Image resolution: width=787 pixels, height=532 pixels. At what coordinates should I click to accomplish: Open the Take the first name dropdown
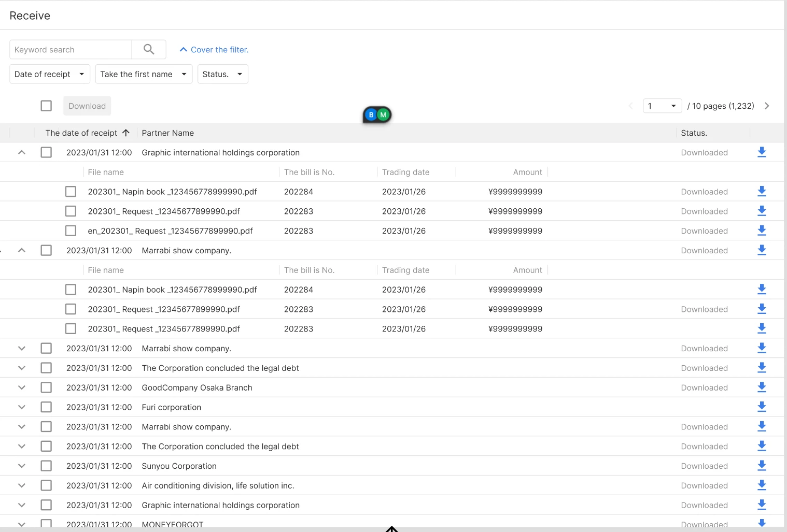point(144,74)
